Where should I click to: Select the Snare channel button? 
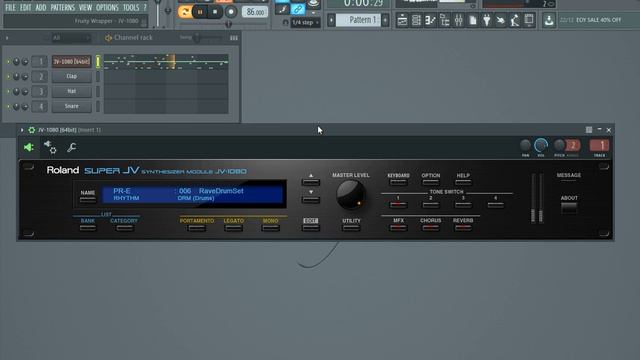(x=71, y=106)
